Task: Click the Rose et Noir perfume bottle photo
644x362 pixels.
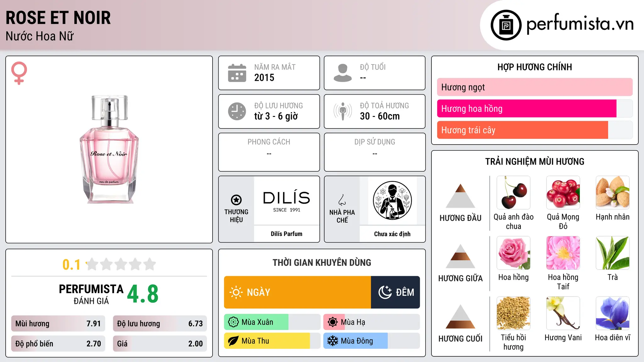Action: [x=109, y=149]
